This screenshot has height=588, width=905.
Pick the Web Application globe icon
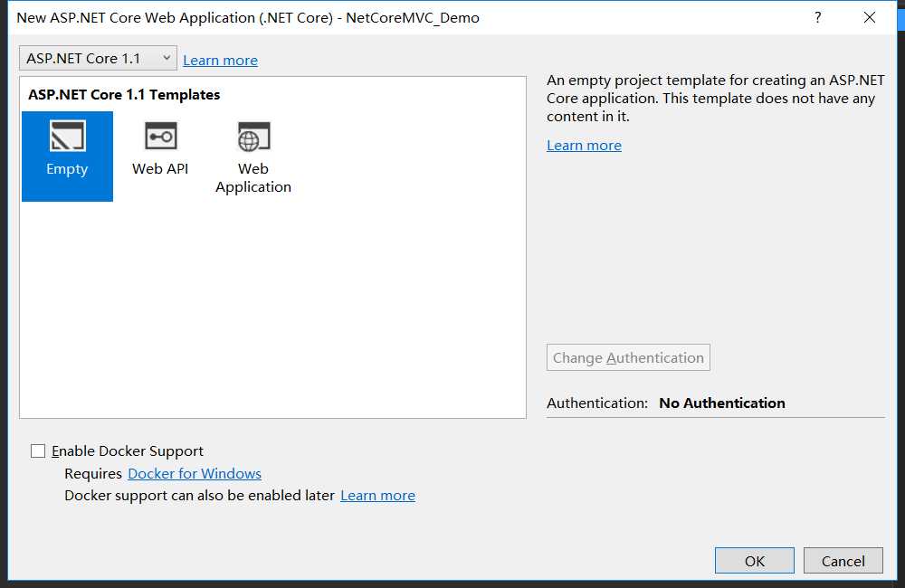253,137
